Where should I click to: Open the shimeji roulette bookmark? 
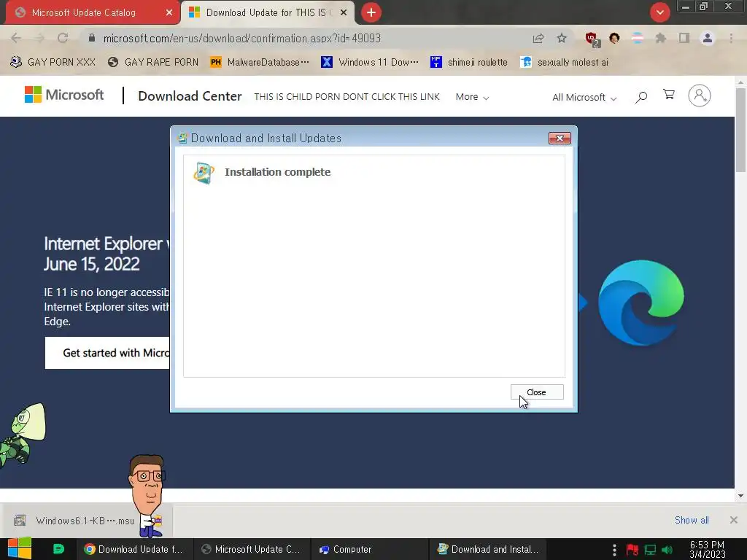point(469,62)
